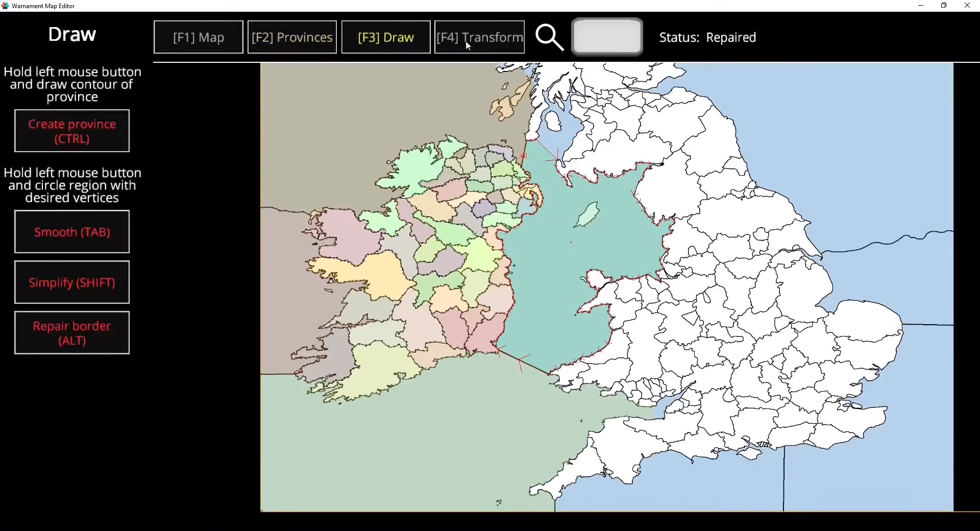Viewport: 980px width, 531px height.
Task: Select the [F3] Draw tab
Action: point(386,37)
